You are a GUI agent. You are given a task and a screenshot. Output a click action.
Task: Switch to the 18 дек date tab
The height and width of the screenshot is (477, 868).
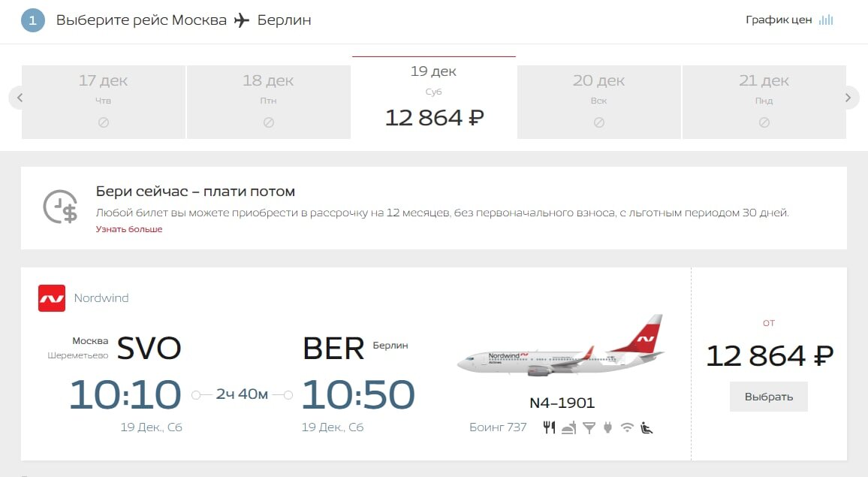click(268, 98)
